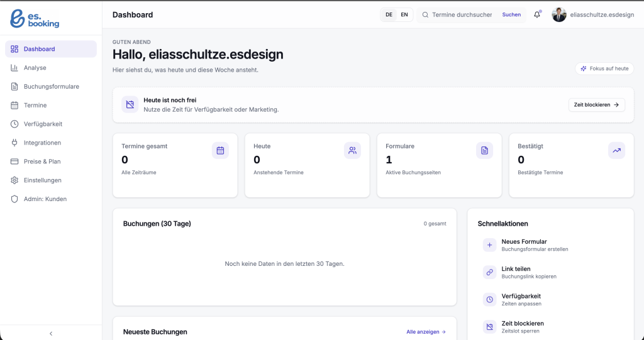Click the plus icon for Neues Formular
This screenshot has width=644, height=340.
(x=489, y=245)
